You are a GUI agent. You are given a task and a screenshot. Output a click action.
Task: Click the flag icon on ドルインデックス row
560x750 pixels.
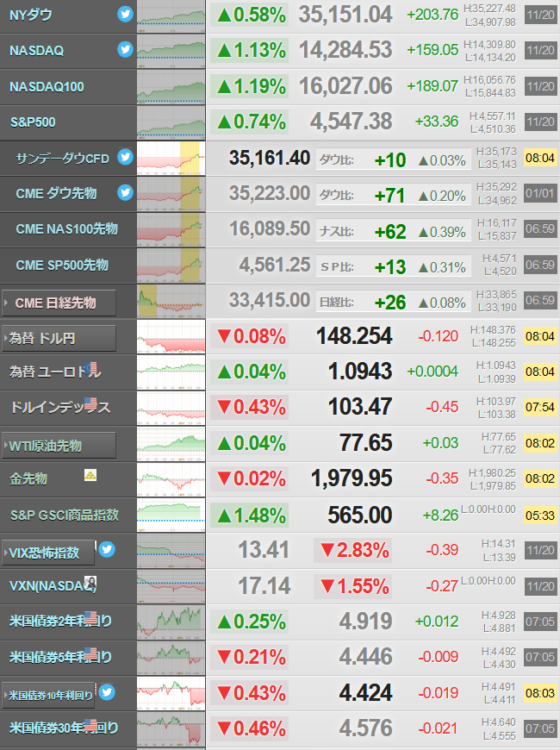point(90,403)
